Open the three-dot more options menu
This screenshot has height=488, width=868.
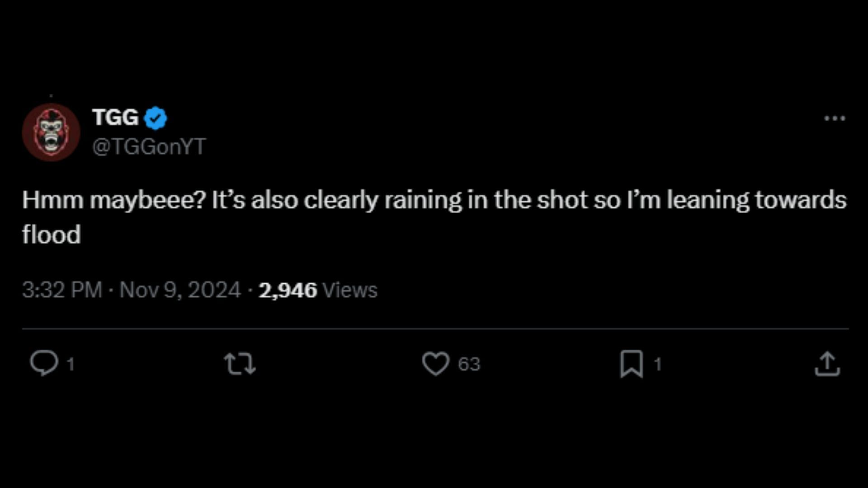coord(835,118)
